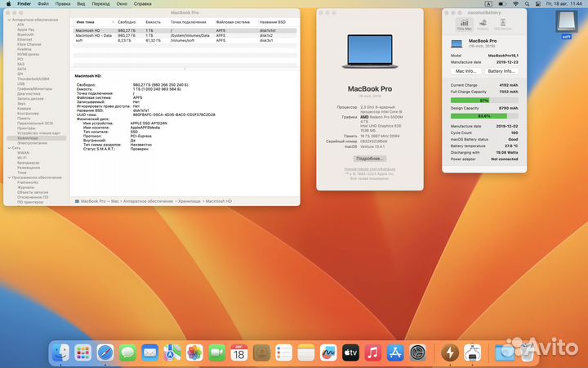Viewport: 588px width, 368px height.
Task: Open Photos app in the Dock
Action: click(194, 353)
